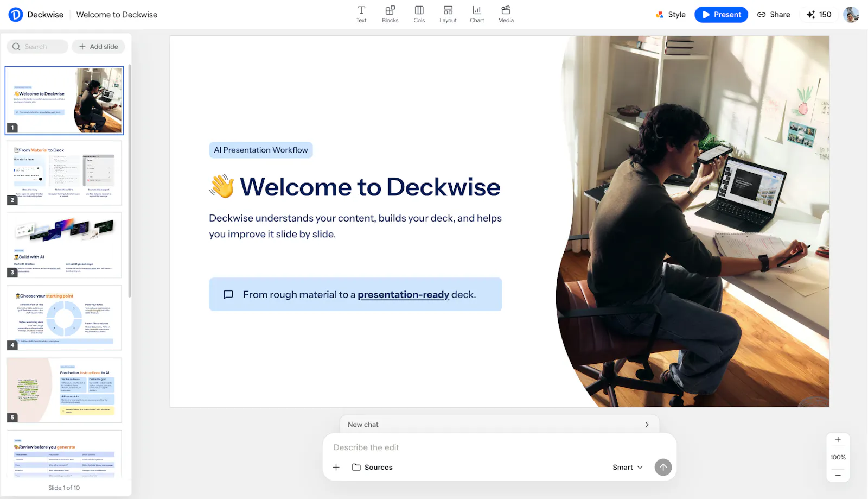868x499 pixels.
Task: Click the slide panel scrollbar
Action: (129, 181)
